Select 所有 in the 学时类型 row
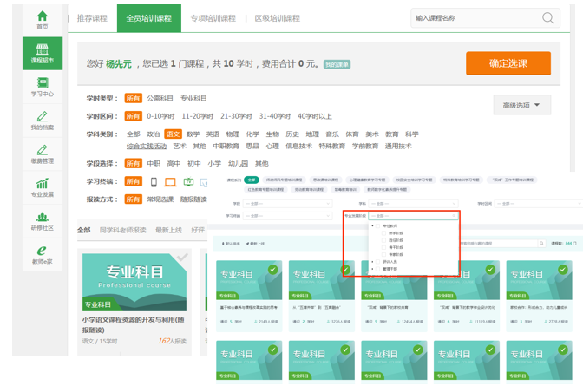 (x=133, y=99)
